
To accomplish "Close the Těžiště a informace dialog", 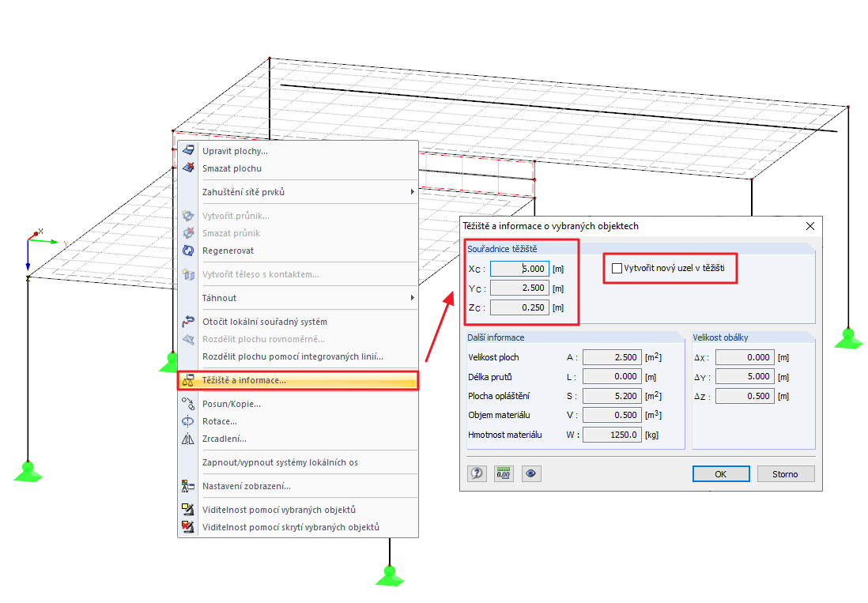I will (x=810, y=226).
